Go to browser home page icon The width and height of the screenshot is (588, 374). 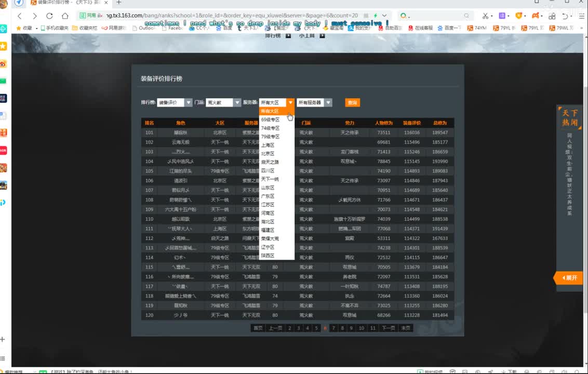65,16
